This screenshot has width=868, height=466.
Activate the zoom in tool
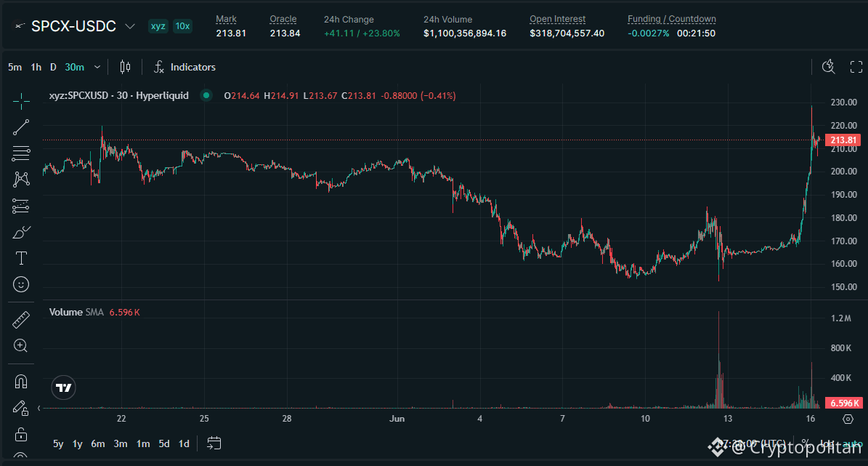coord(21,346)
